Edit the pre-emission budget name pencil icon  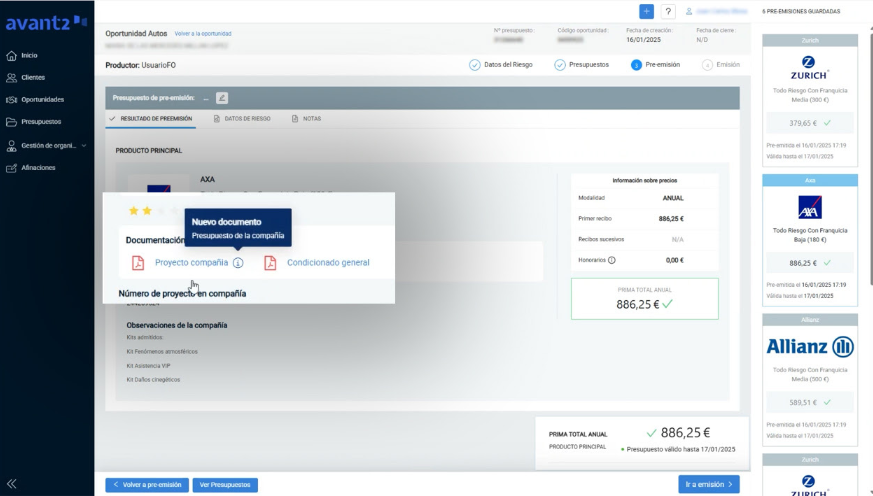click(222, 98)
